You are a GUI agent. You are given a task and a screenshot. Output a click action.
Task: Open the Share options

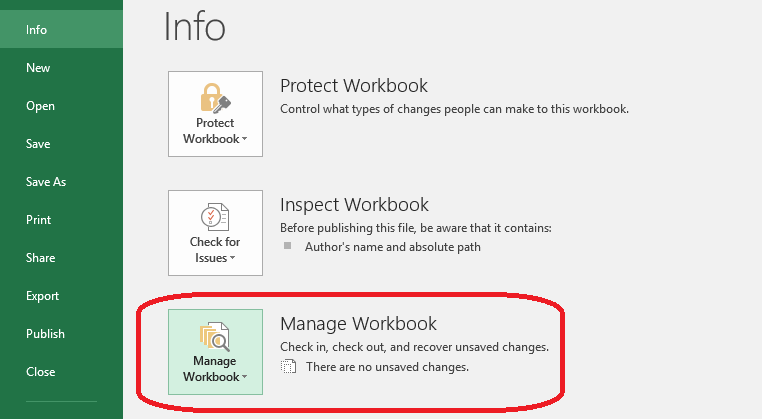click(40, 258)
